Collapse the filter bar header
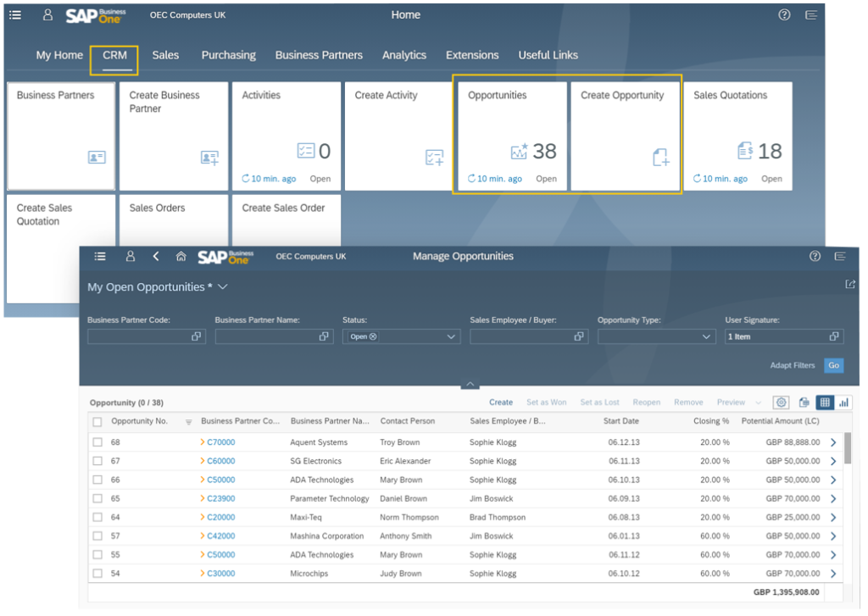The height and width of the screenshot is (616, 868). pyautogui.click(x=470, y=384)
